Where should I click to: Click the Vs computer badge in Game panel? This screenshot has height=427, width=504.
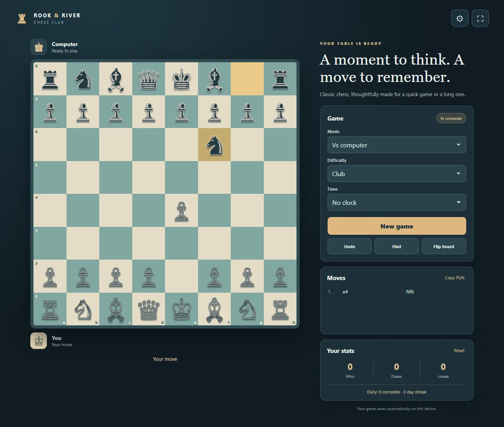[451, 118]
